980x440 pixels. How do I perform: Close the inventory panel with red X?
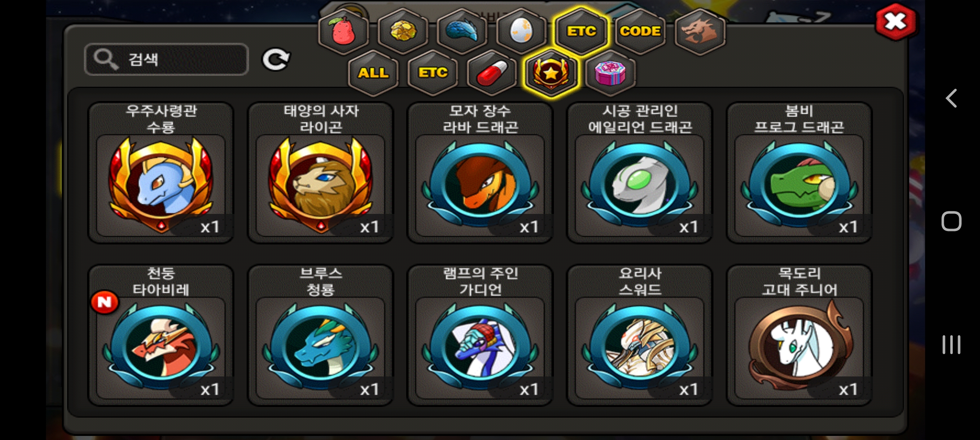pyautogui.click(x=895, y=22)
